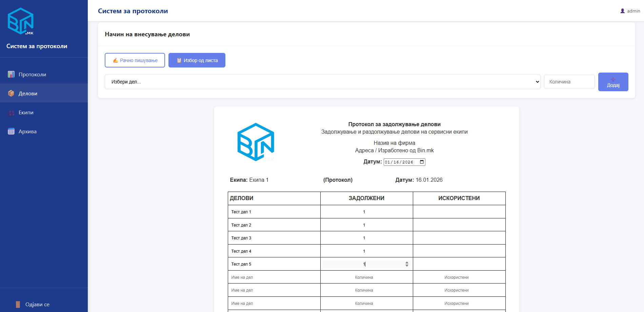This screenshot has height=312, width=644.
Task: Select Избор од листа input mode
Action: pos(197,60)
